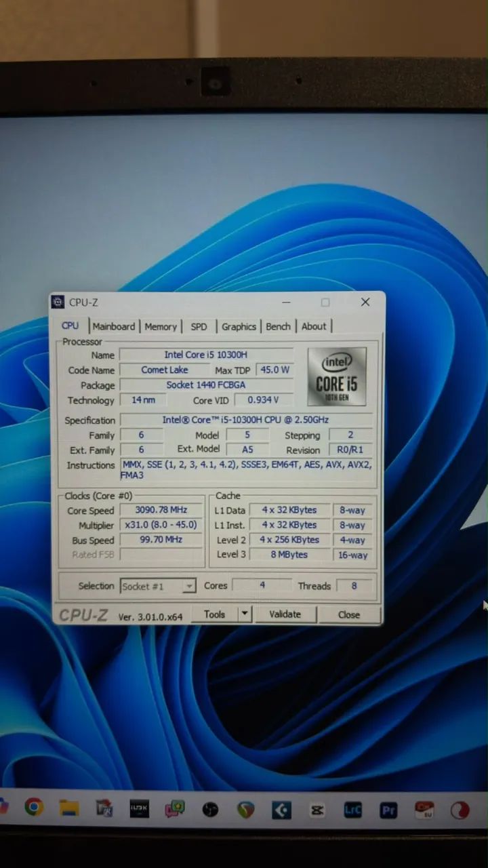
Task: Switch to the Mainboard tab
Action: [114, 327]
